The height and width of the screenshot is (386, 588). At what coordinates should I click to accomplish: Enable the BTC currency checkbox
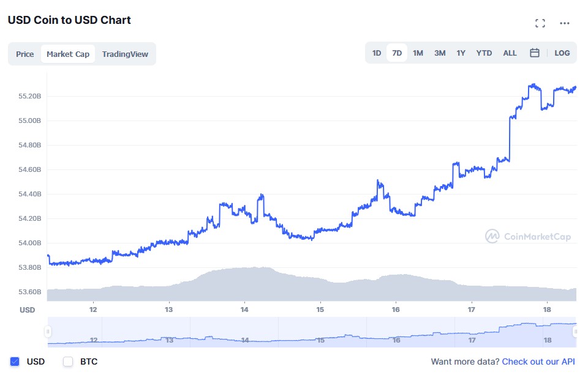(68, 362)
